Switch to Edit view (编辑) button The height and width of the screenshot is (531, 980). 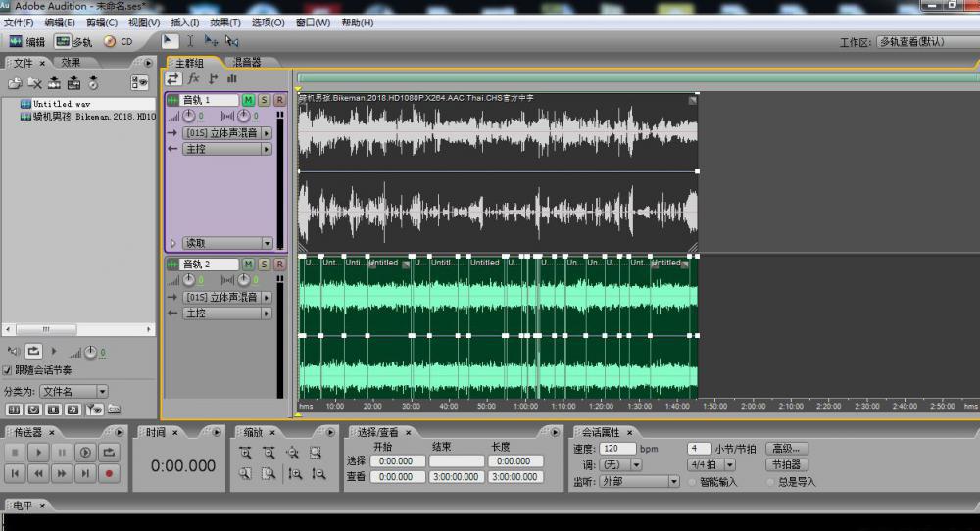point(26,42)
